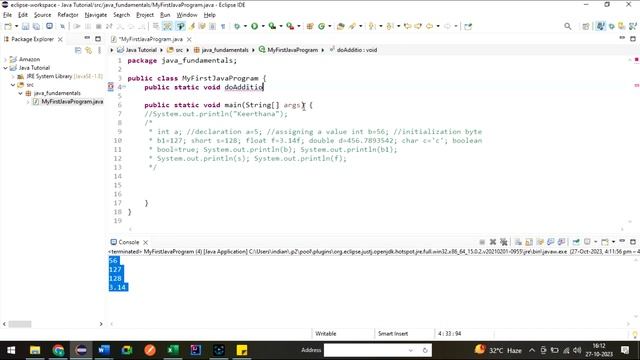Click the Search magnifier icon in toolbar

click(568, 26)
